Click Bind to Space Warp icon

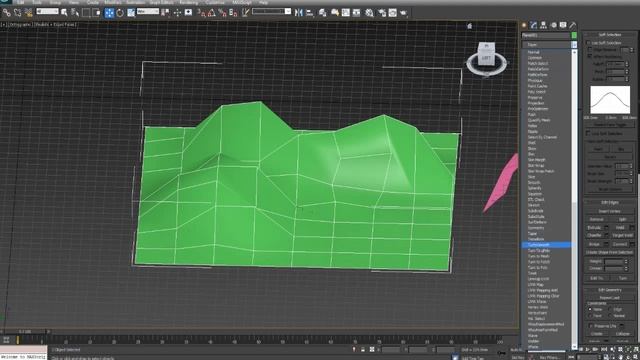coord(28,13)
